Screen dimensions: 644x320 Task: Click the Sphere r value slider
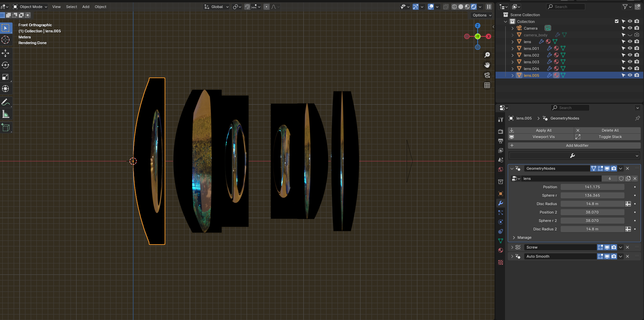[592, 195]
